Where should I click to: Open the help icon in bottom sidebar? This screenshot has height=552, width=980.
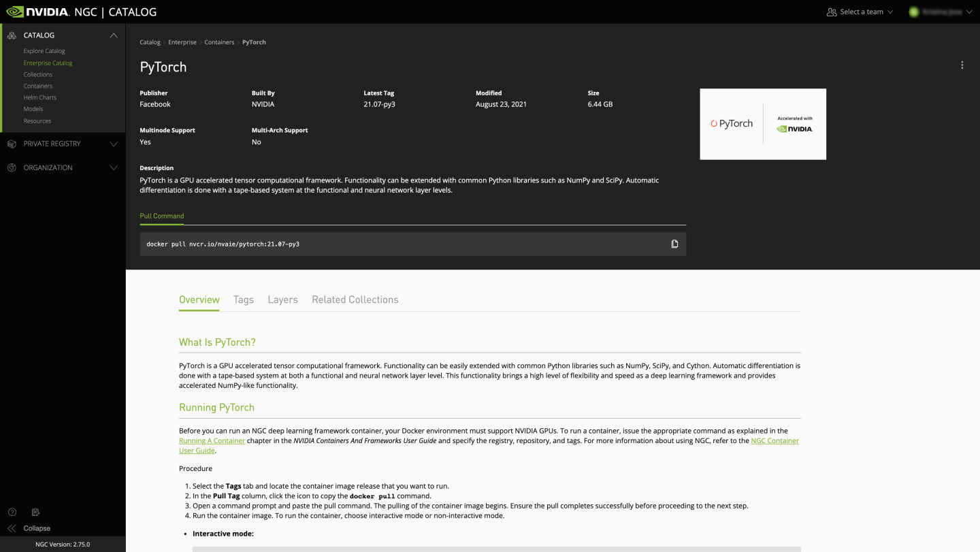(x=12, y=512)
